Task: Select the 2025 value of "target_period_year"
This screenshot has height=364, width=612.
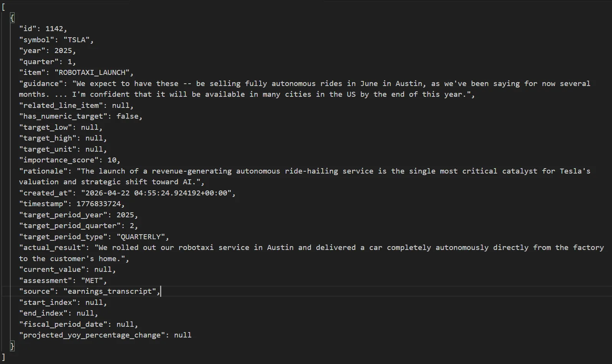Action: [x=125, y=215]
